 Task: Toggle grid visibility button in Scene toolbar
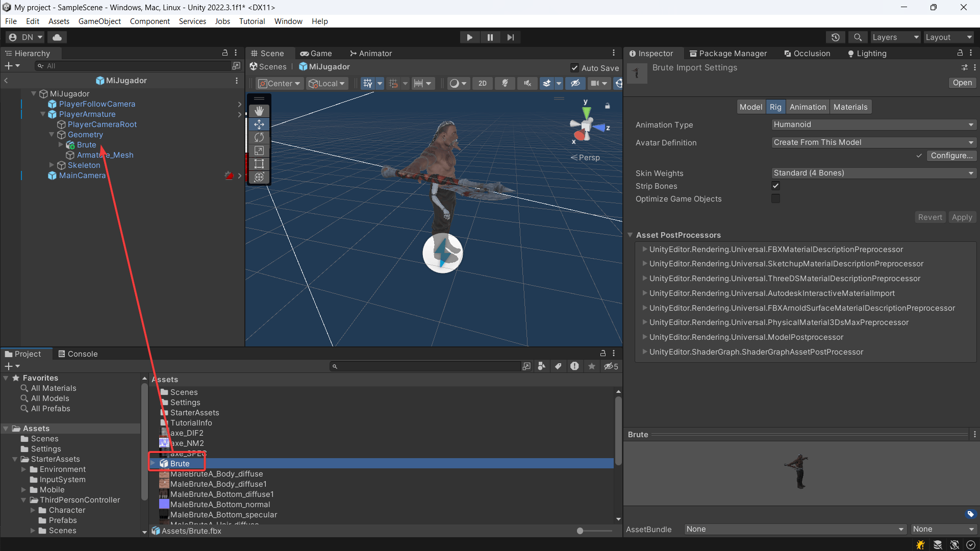(x=367, y=83)
